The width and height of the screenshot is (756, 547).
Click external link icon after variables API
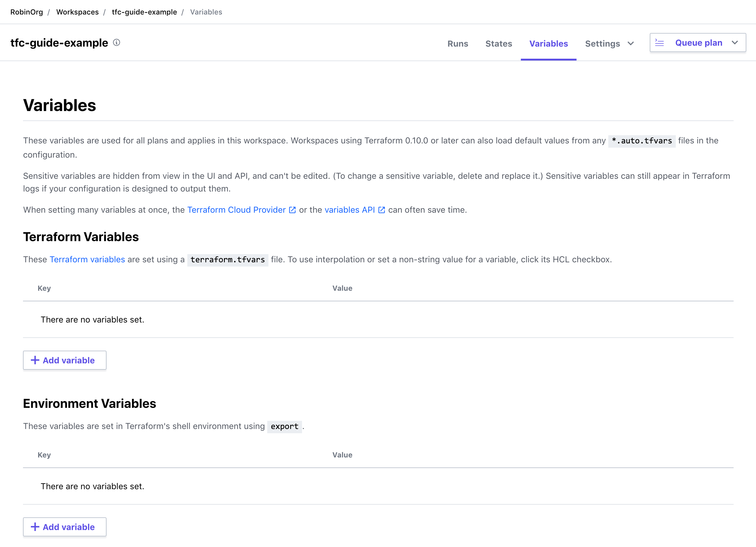pos(382,210)
